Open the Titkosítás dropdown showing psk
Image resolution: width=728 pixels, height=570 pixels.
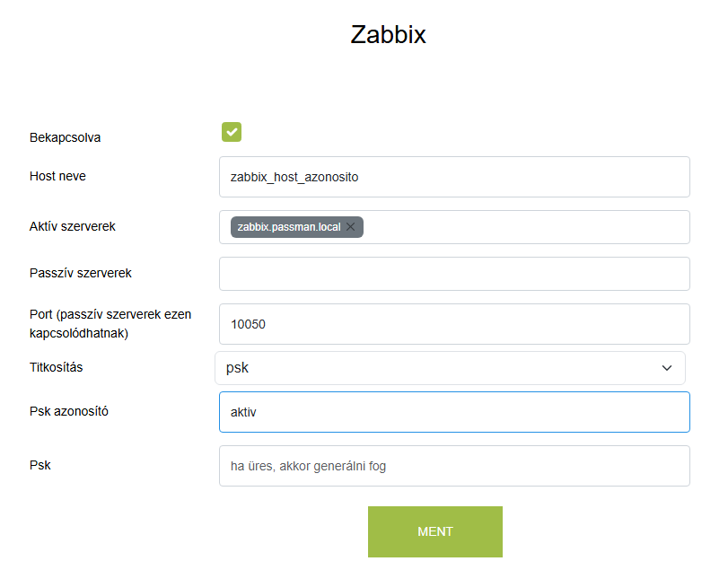pos(449,368)
